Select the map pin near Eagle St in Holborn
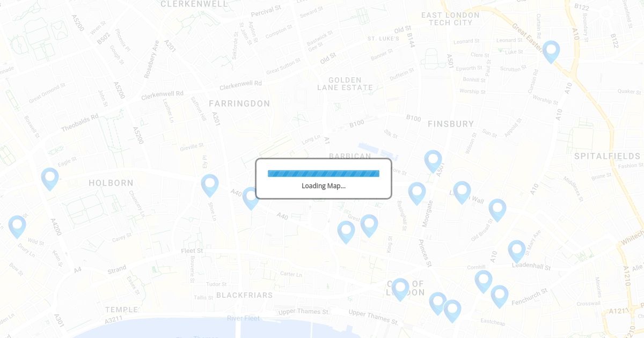The image size is (644, 338). [50, 179]
